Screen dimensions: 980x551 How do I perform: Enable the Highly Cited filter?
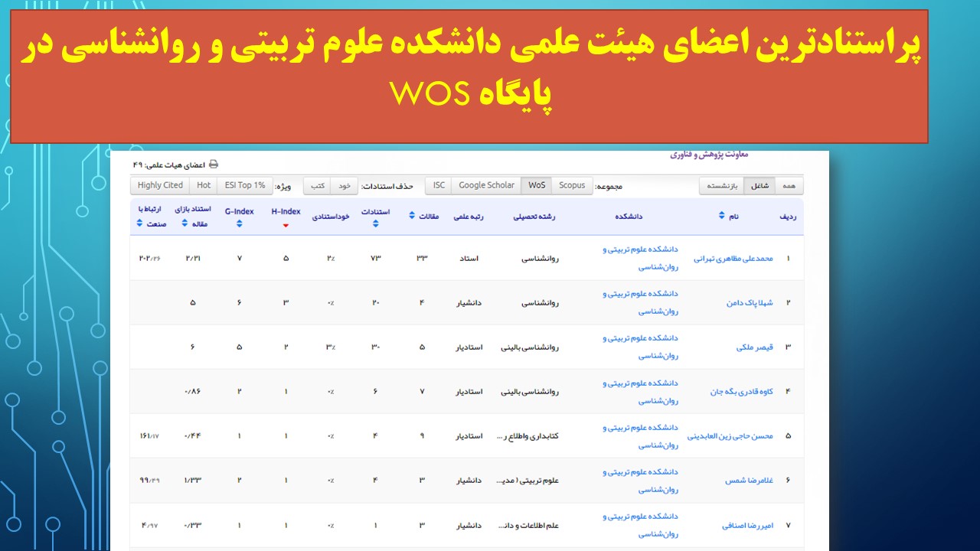[160, 185]
